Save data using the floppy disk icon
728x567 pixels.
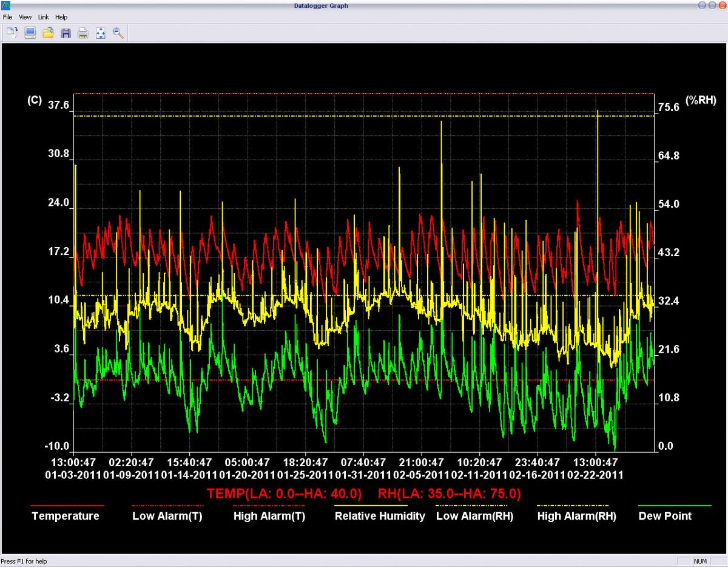pyautogui.click(x=66, y=33)
